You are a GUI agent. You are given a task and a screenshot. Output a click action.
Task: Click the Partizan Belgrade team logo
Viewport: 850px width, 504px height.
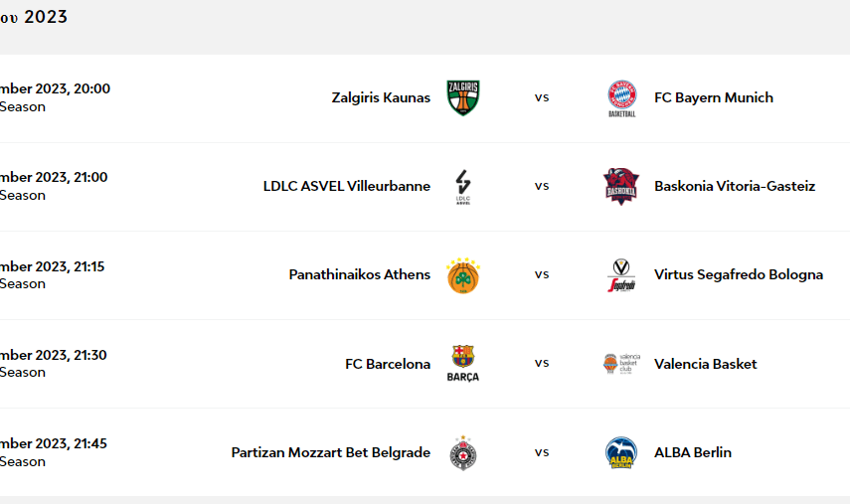tap(463, 452)
